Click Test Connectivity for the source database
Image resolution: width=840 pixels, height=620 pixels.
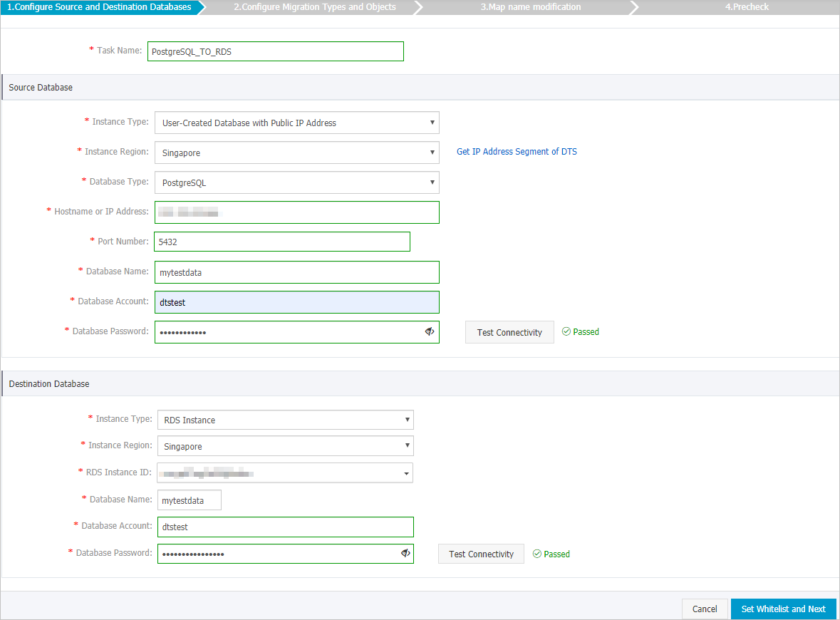(x=509, y=331)
